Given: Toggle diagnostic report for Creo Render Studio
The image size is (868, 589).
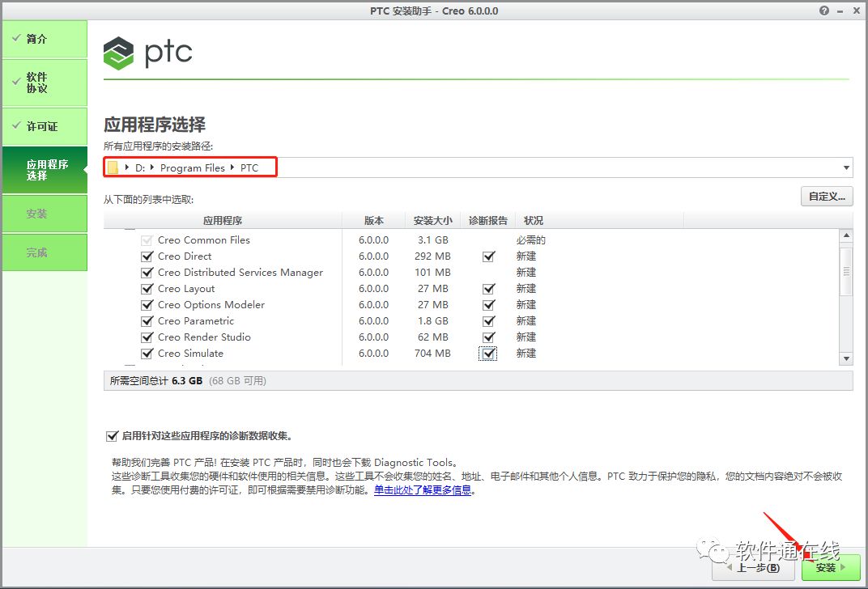Looking at the screenshot, I should (488, 337).
